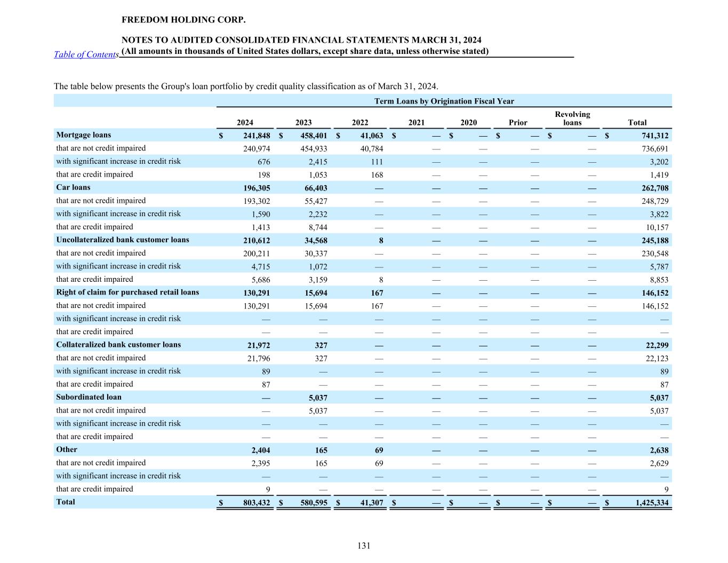
Task: Click the Prior column header
Action: (x=518, y=123)
